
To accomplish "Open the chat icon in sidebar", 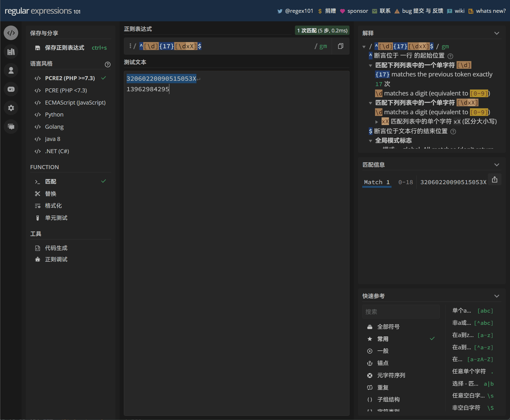I will tap(11, 127).
